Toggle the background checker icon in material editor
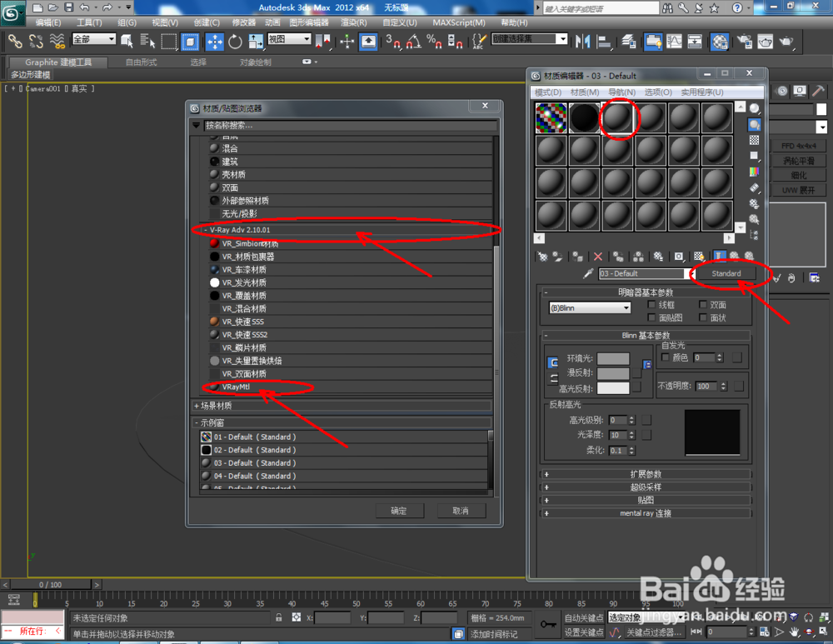The height and width of the screenshot is (644, 833). 755,140
